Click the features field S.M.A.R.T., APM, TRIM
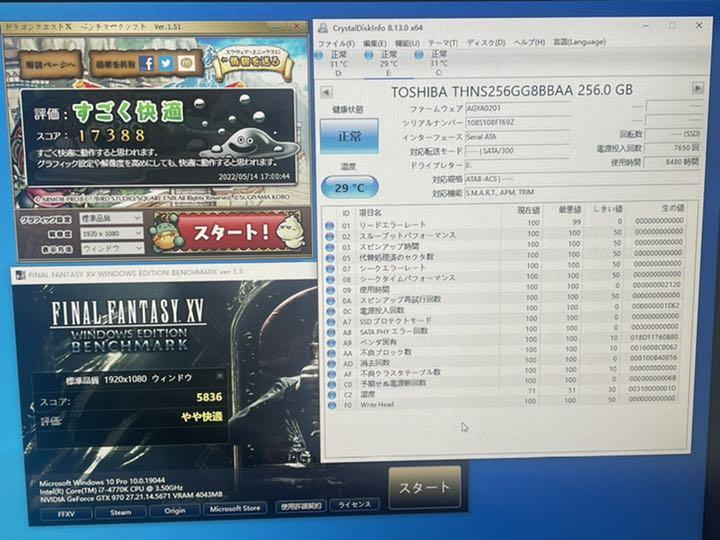The height and width of the screenshot is (540, 720). point(582,192)
